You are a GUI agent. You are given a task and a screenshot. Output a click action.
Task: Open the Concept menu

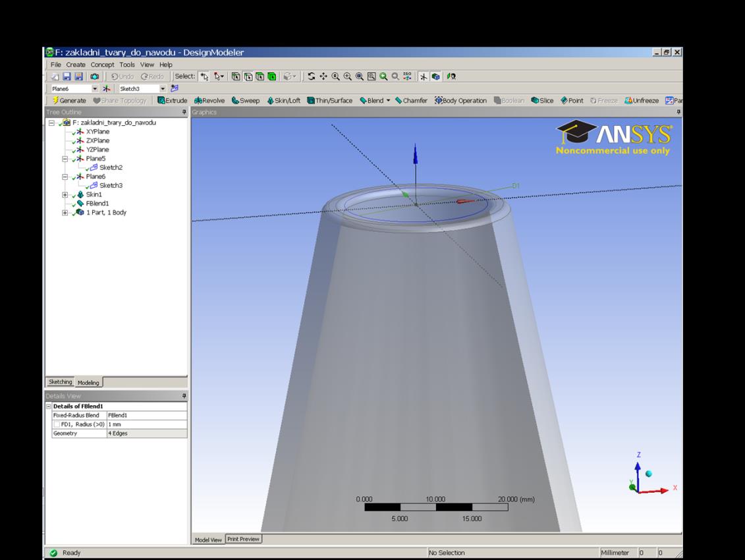pyautogui.click(x=102, y=65)
